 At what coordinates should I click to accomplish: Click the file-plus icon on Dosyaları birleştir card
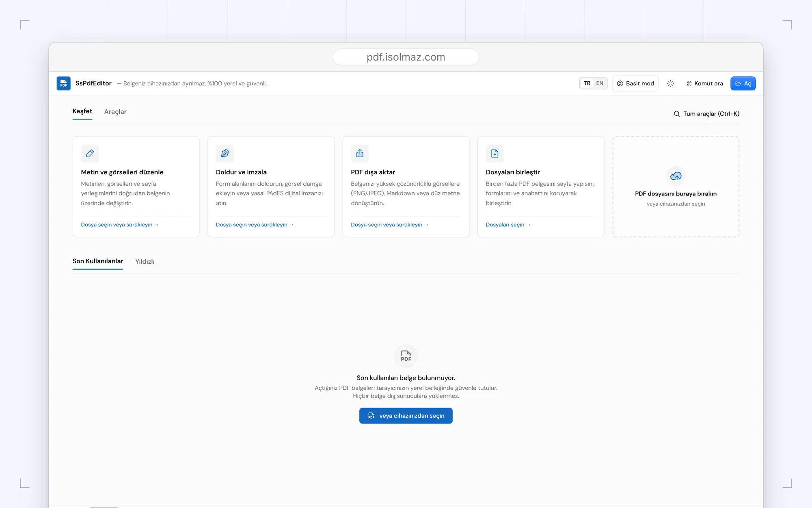[x=495, y=153]
